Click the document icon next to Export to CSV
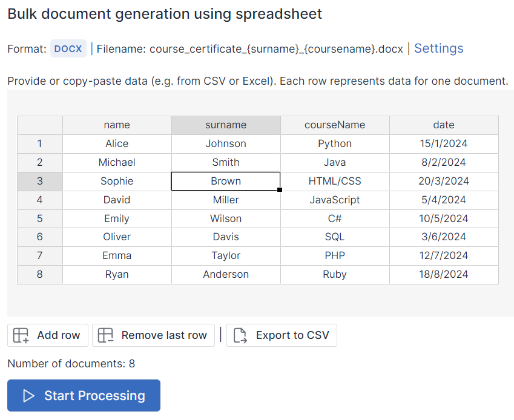This screenshot has height=420, width=514. (241, 335)
